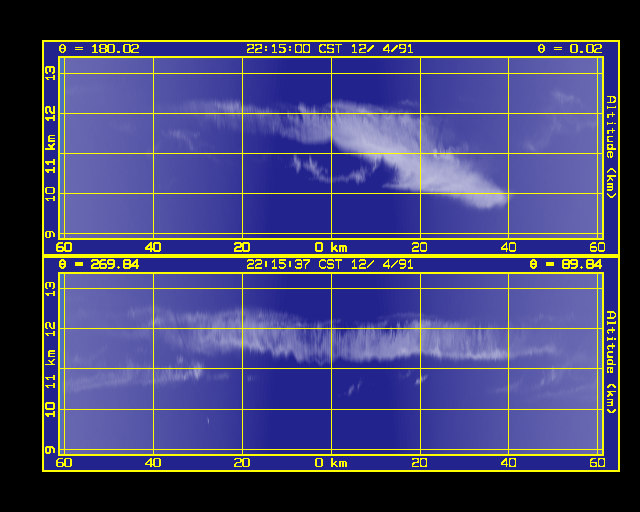640x512 pixels.
Task: Select the θ = 89.84 label in bottom panel
Action: click(x=566, y=265)
